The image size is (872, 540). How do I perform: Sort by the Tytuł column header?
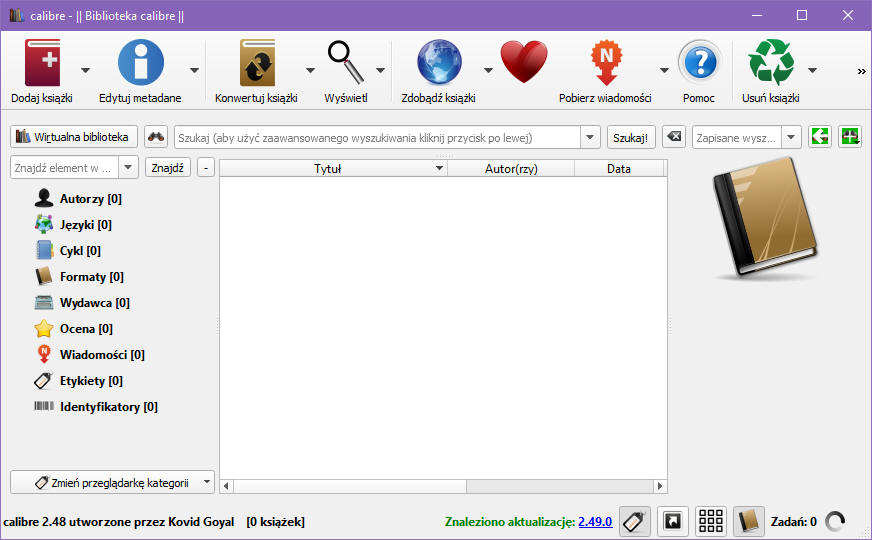[x=328, y=169]
